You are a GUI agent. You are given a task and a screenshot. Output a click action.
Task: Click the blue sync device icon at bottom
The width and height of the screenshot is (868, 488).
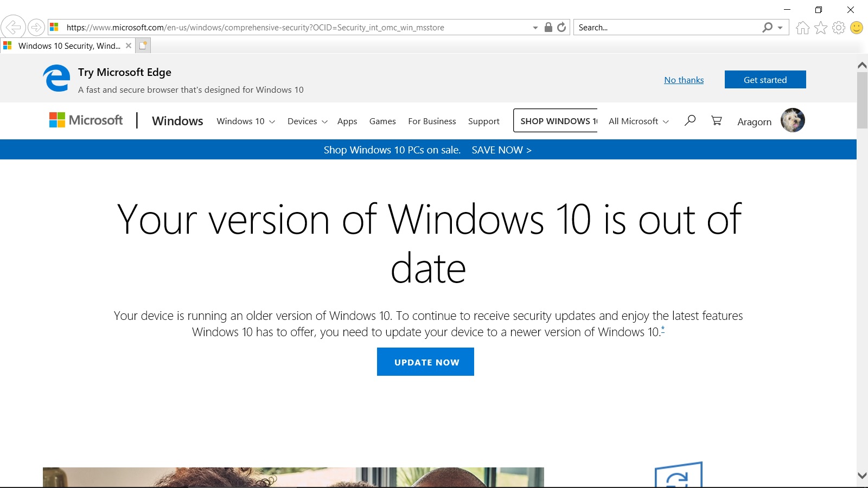click(x=679, y=475)
